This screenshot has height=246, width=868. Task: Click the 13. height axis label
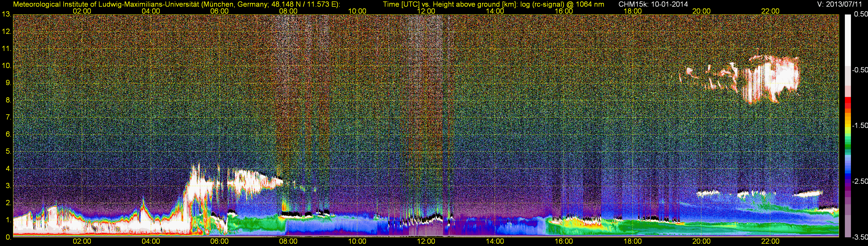pyautogui.click(x=6, y=14)
